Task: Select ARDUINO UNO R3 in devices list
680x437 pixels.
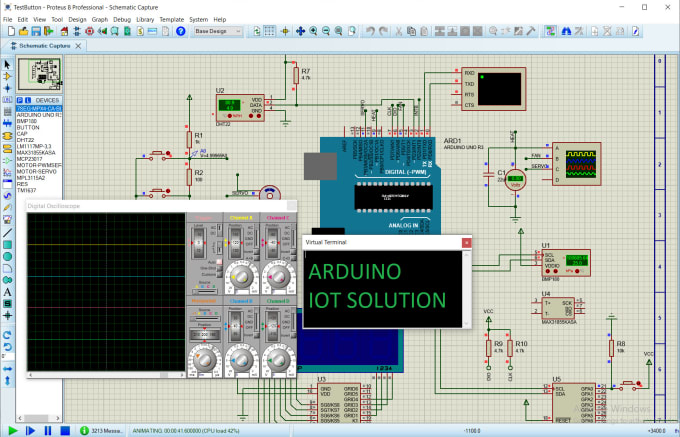Action: click(39, 115)
